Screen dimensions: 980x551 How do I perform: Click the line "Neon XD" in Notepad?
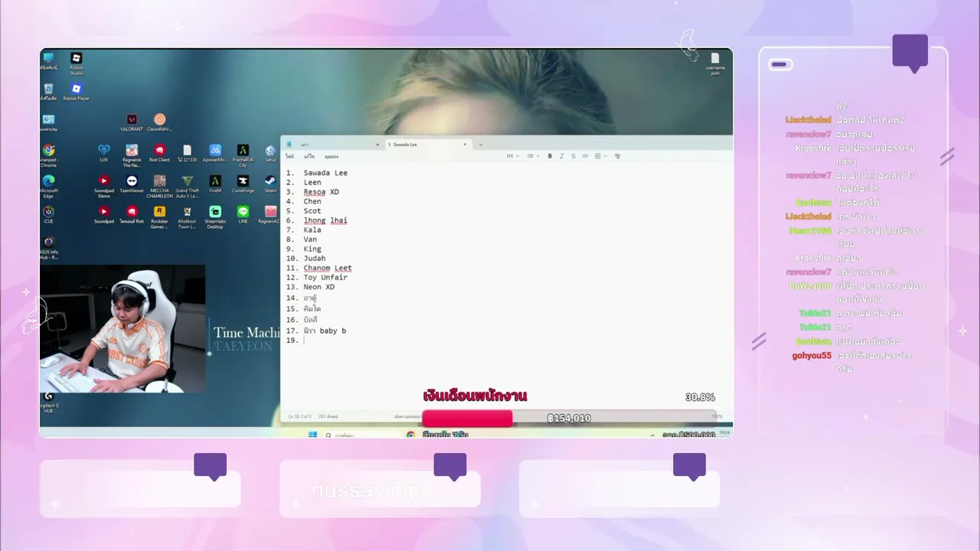tap(318, 287)
